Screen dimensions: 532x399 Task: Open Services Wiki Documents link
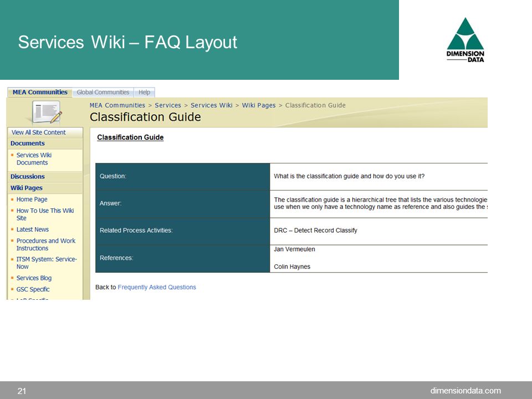[34, 159]
